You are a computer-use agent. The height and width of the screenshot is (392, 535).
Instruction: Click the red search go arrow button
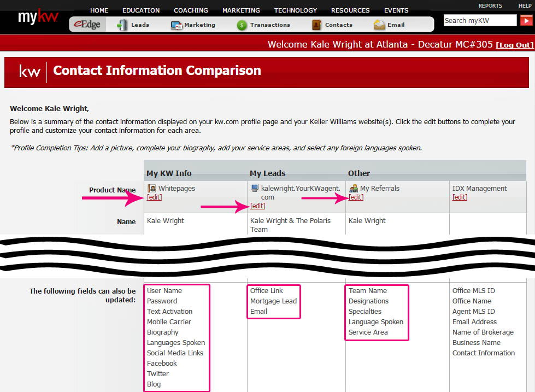coord(526,20)
